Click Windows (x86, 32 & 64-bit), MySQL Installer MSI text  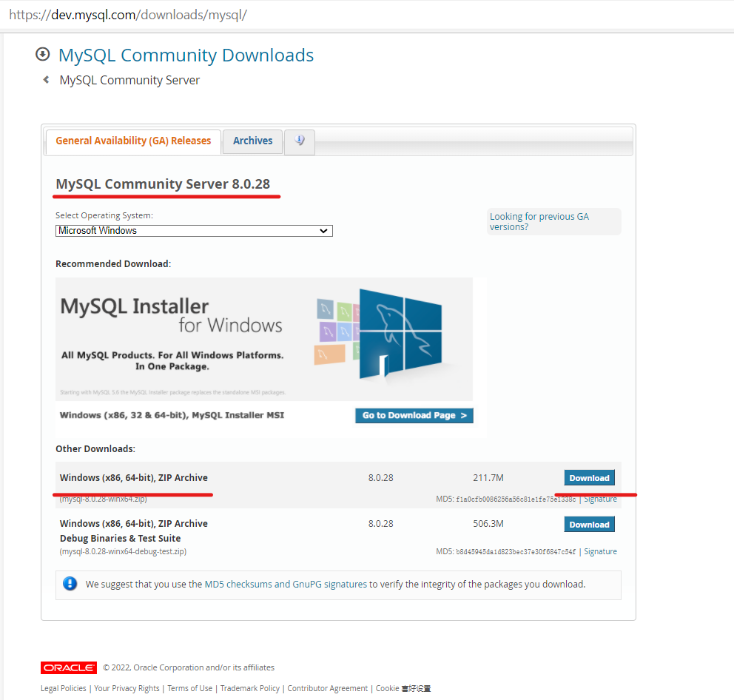(172, 415)
